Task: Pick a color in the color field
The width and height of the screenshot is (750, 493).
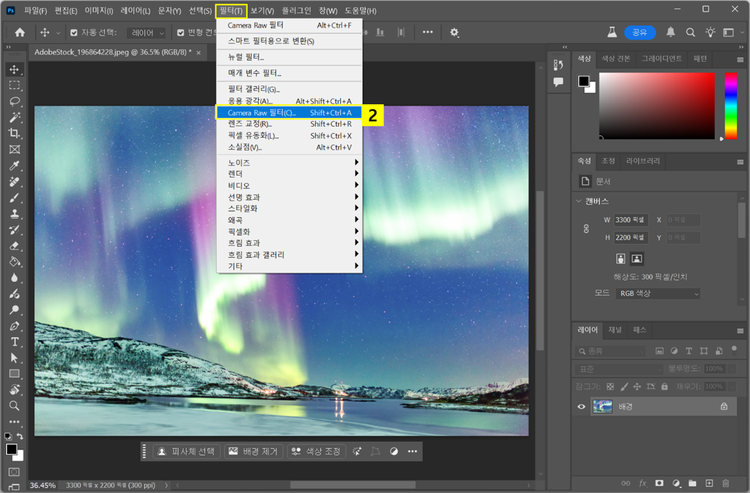Action: tap(657, 106)
